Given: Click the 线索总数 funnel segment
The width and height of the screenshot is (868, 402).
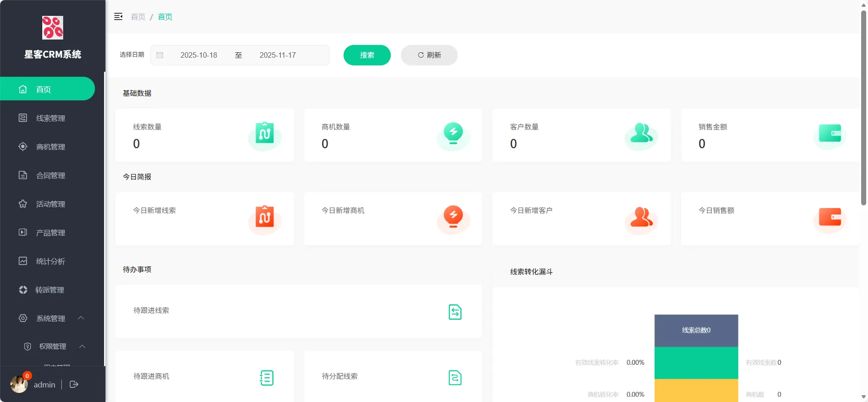Looking at the screenshot, I should [x=696, y=330].
